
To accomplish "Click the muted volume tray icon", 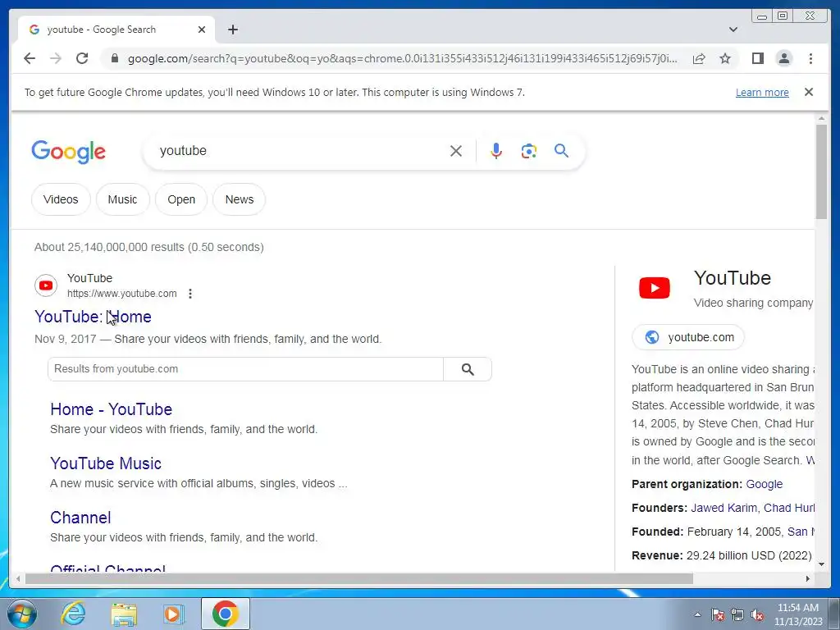I will pyautogui.click(x=757, y=614).
